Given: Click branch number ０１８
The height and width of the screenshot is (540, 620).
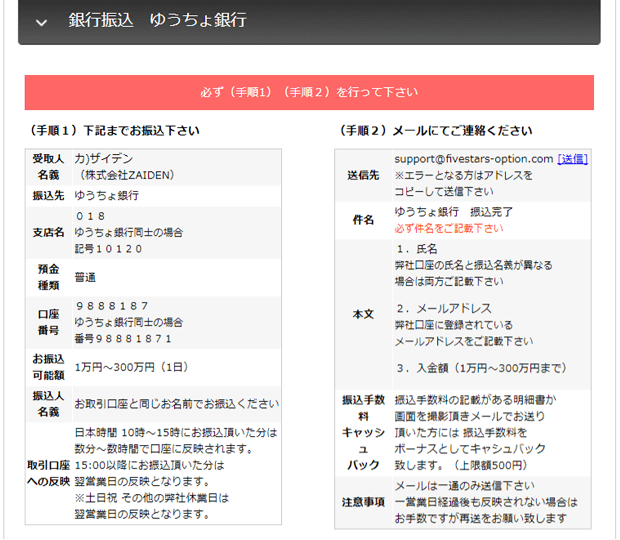Looking at the screenshot, I should [90, 216].
